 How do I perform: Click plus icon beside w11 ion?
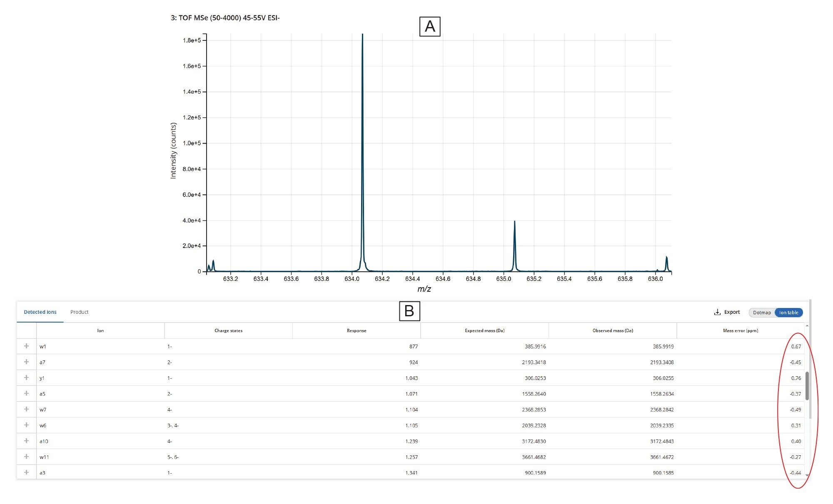(26, 457)
